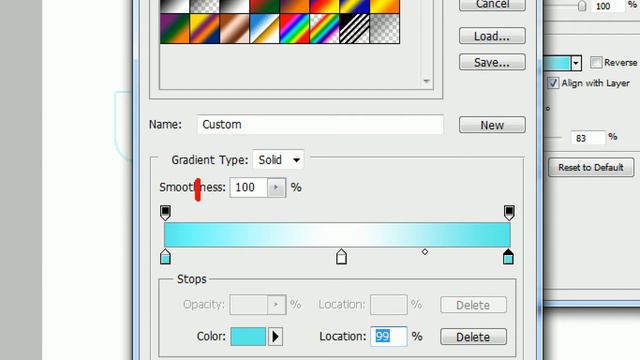This screenshot has width=640, height=360.
Task: Click New to create gradient preset
Action: click(492, 125)
